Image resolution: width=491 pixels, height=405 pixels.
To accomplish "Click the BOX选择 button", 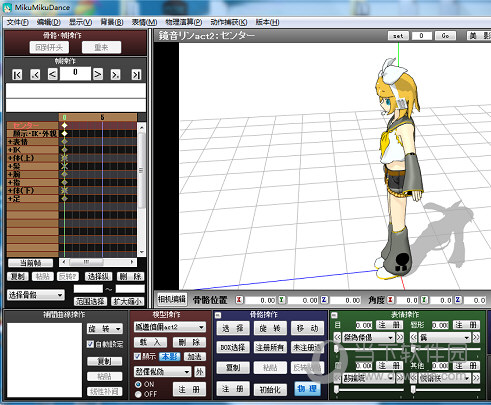I will coord(233,348).
